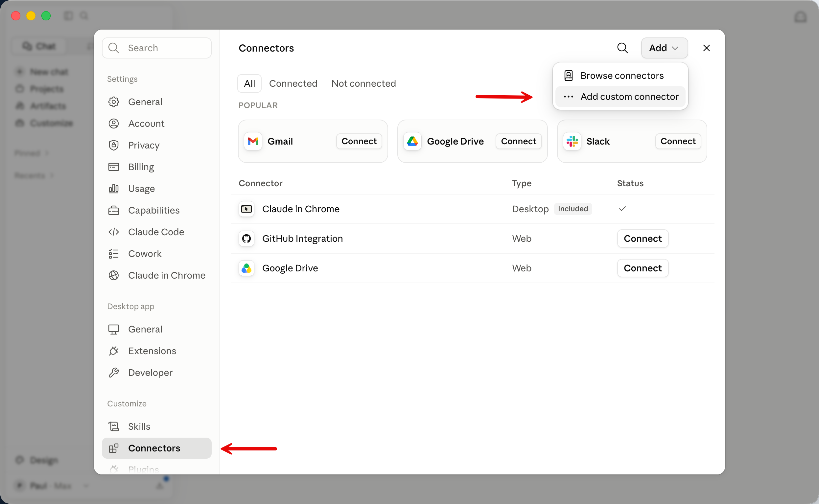Open the Add dropdown button

coord(664,48)
